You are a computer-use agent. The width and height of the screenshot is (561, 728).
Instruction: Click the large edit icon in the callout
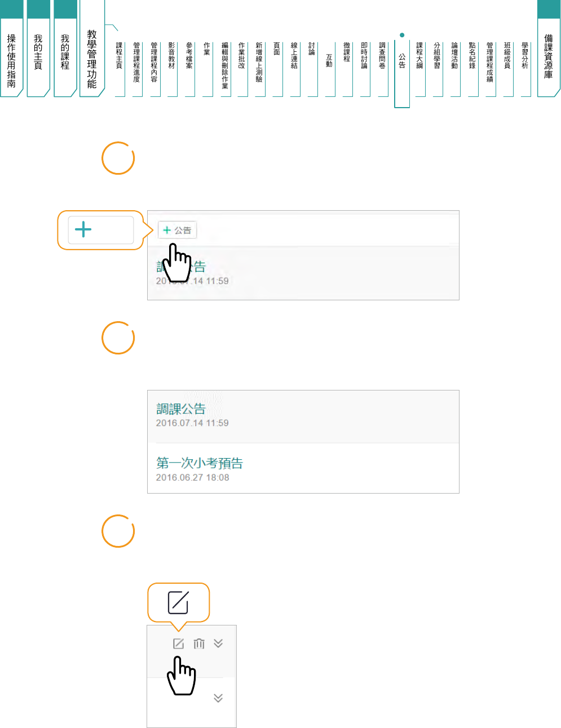(x=178, y=603)
